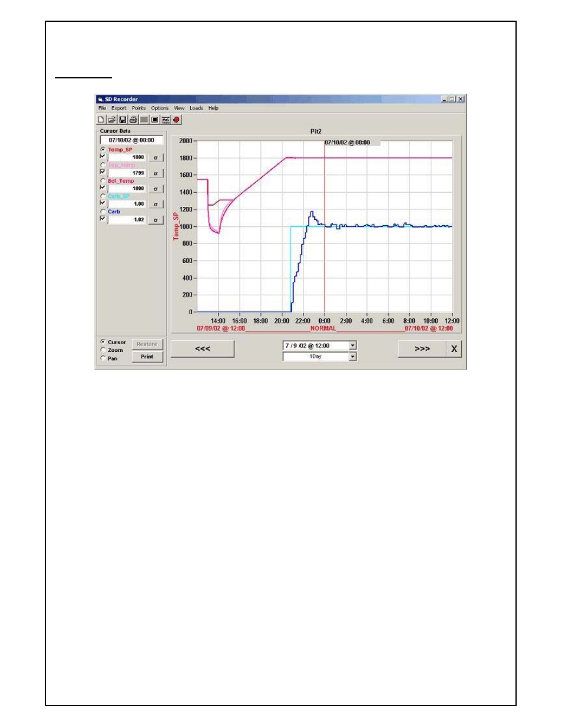Screen dimensions: 562x728
Task: Click the sigma button beside Carb_SP value
Action: (x=156, y=204)
